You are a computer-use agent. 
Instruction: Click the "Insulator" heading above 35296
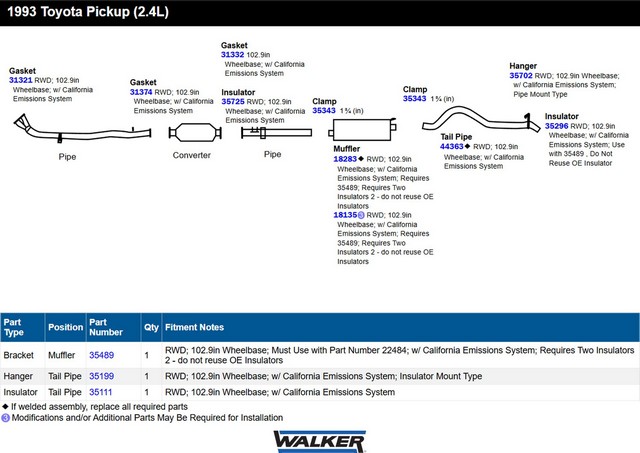[562, 116]
